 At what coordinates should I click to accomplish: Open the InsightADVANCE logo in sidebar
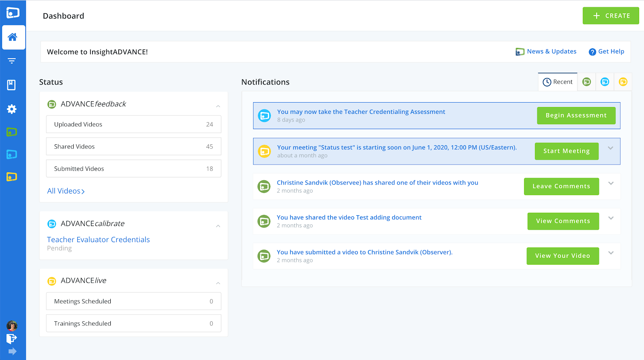pos(13,13)
